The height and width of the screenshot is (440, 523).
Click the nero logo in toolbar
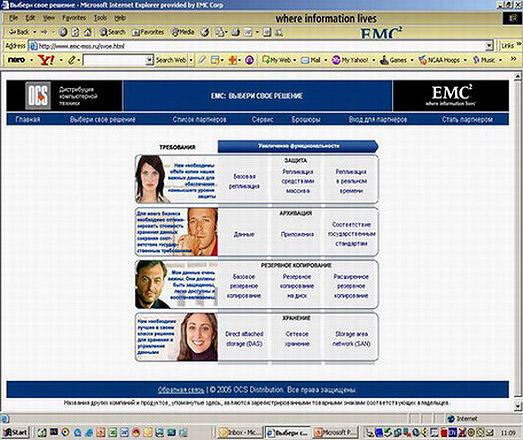click(x=16, y=60)
